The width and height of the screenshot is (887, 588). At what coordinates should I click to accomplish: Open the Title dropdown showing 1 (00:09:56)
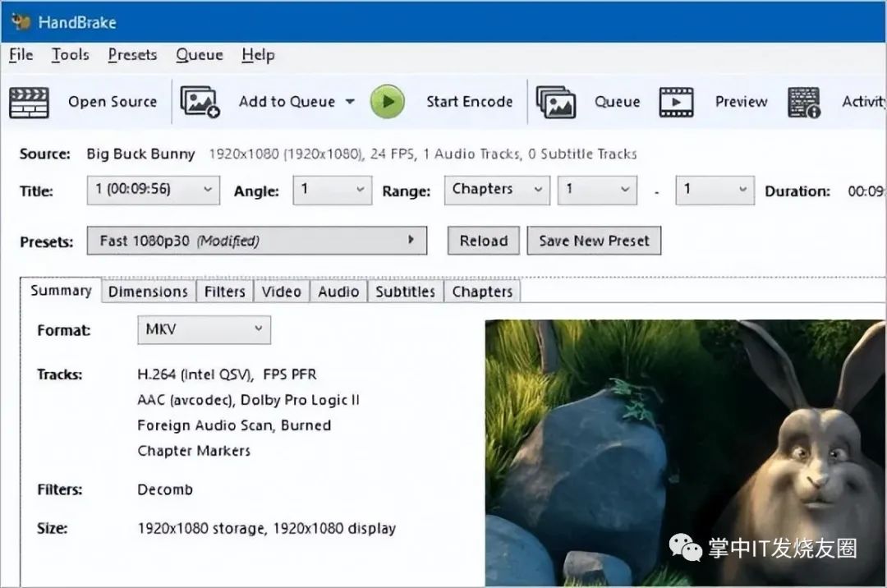pyautogui.click(x=154, y=190)
